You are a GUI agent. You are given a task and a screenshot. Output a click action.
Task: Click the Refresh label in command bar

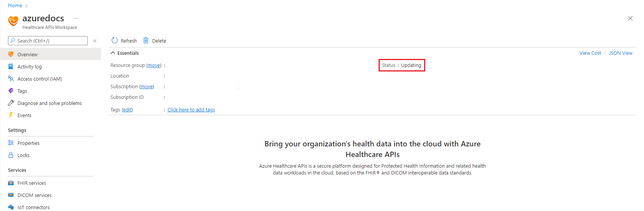click(x=129, y=41)
